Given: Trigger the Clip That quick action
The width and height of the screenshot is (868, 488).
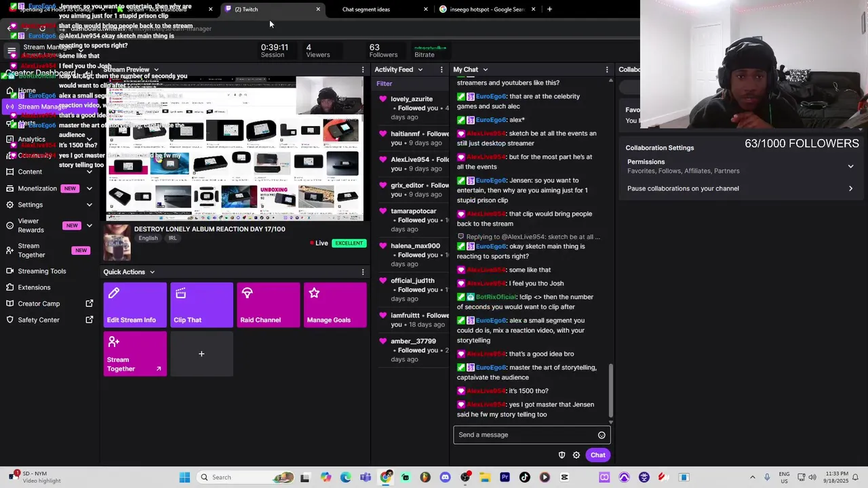Looking at the screenshot, I should pos(201,305).
